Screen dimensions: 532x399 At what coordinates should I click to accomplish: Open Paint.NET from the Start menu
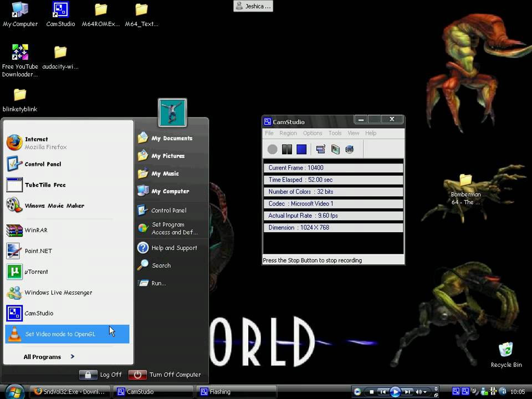point(68,250)
